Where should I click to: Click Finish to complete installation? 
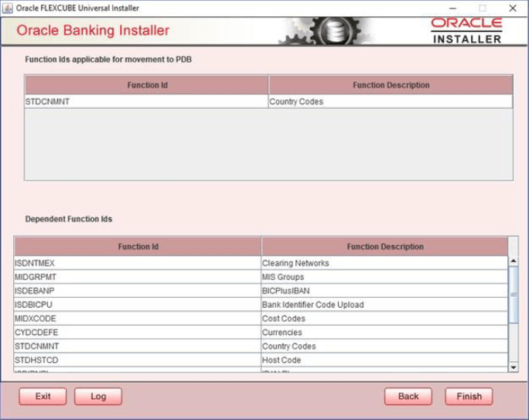[469, 396]
